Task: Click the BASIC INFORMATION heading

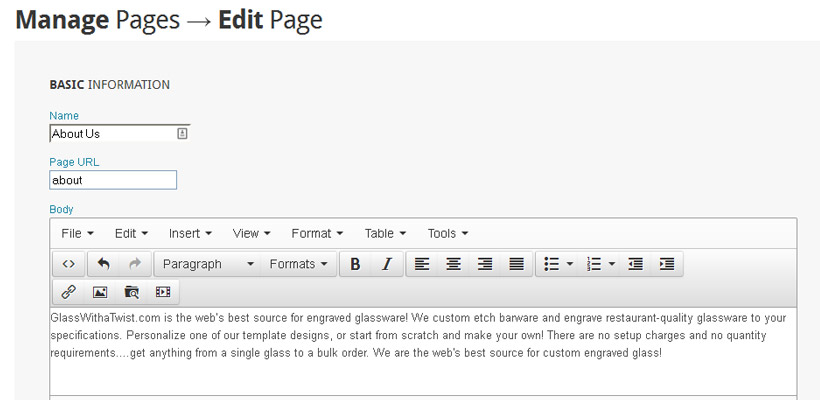Action: 109,85
